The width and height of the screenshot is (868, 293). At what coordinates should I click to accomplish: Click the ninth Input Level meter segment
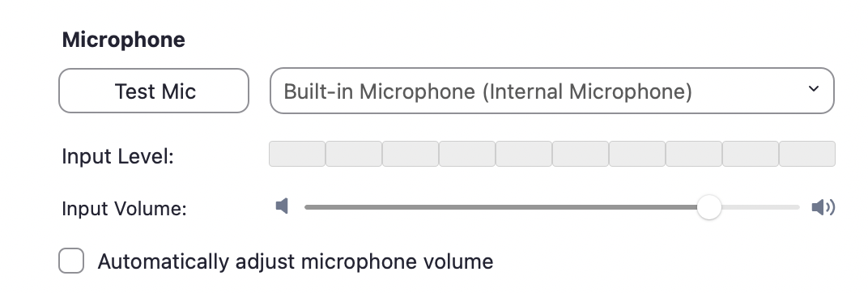pyautogui.click(x=750, y=154)
